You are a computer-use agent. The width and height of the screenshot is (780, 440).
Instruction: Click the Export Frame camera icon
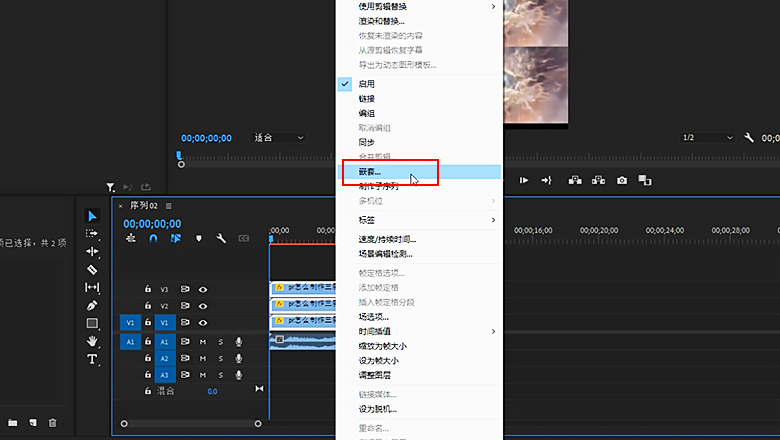tap(622, 180)
